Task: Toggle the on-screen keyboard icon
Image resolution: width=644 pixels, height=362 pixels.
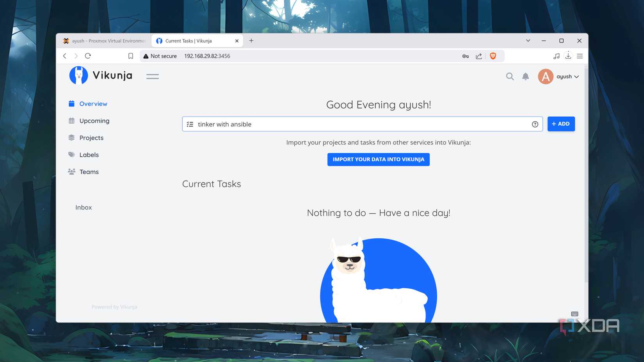Action: [x=574, y=314]
